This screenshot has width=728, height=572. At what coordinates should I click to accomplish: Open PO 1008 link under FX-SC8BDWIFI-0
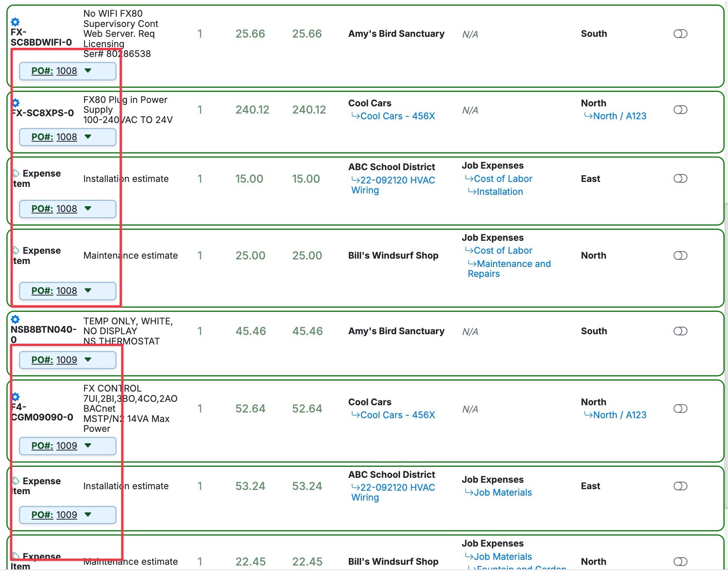click(x=67, y=71)
